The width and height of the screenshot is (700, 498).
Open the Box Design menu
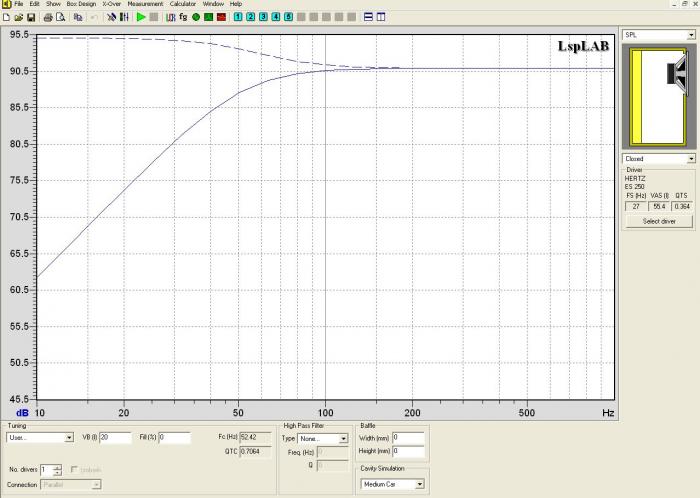click(x=80, y=4)
